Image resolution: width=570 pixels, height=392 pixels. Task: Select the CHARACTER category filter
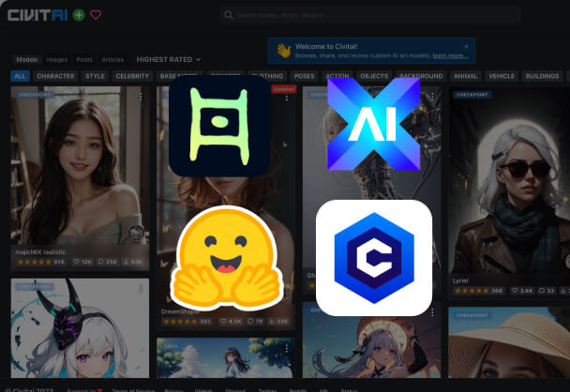click(55, 76)
